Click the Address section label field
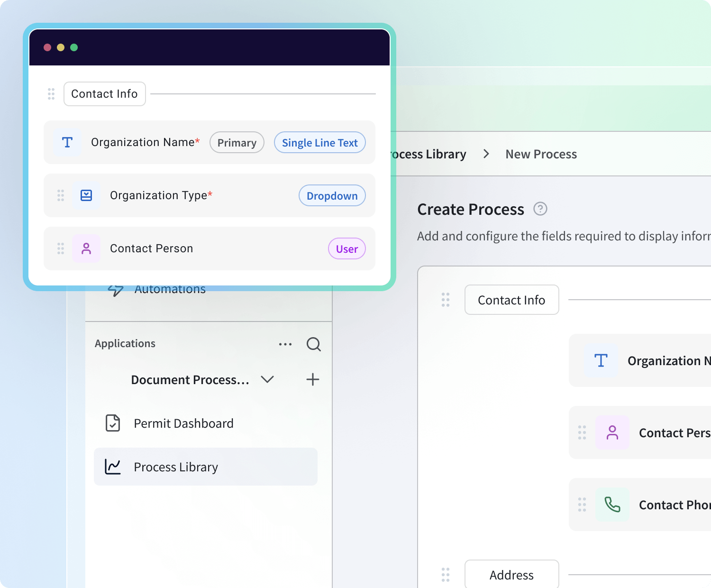 coord(511,575)
